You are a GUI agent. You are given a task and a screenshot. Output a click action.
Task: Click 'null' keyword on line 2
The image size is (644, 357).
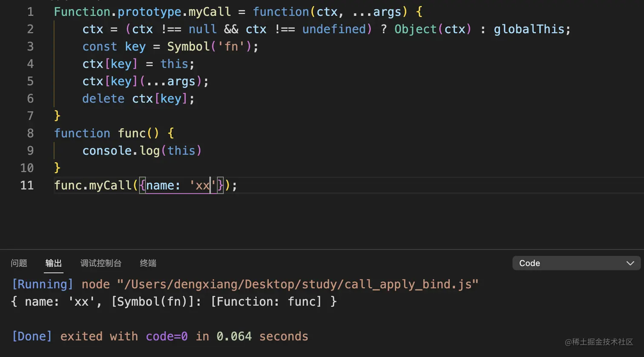203,29
